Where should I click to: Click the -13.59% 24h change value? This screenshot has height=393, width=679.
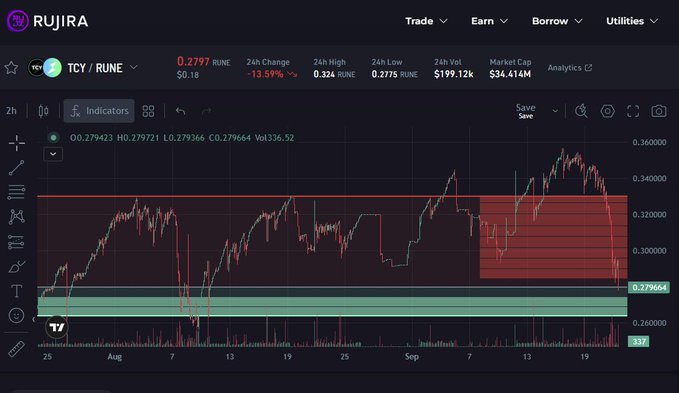click(x=265, y=74)
